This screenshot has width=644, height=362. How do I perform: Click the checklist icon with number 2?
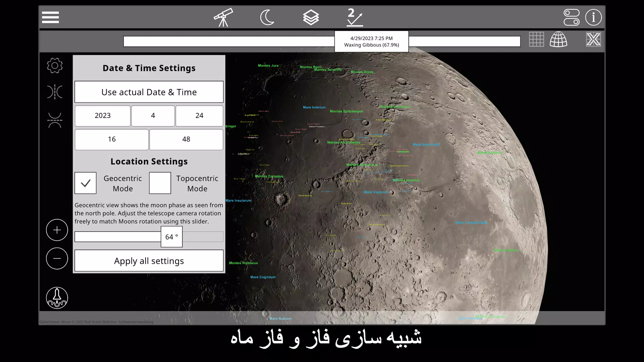pyautogui.click(x=355, y=17)
